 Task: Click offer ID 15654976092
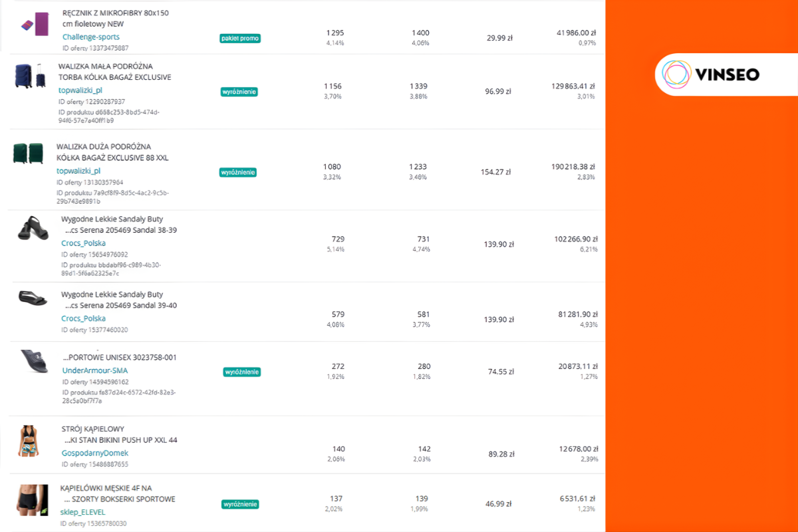click(x=94, y=254)
